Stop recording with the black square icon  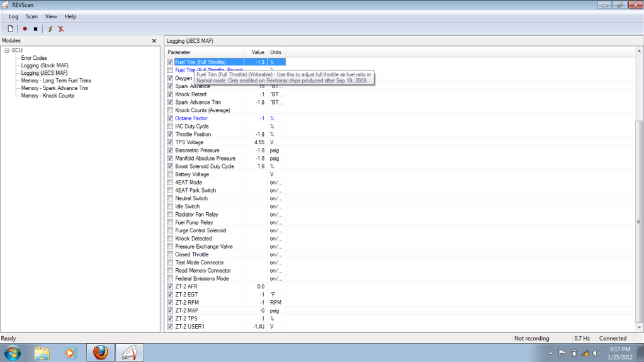36,29
